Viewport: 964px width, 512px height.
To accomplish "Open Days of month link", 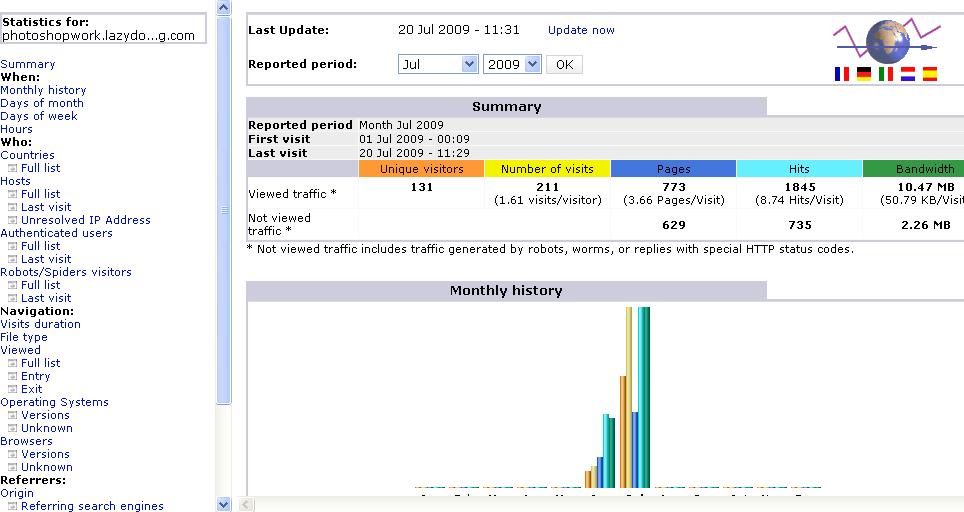I will click(x=42, y=103).
